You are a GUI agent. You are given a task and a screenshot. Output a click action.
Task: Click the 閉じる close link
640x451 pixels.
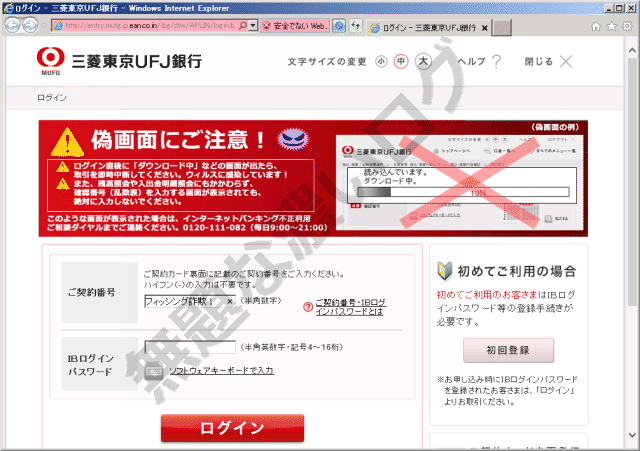pyautogui.click(x=539, y=62)
